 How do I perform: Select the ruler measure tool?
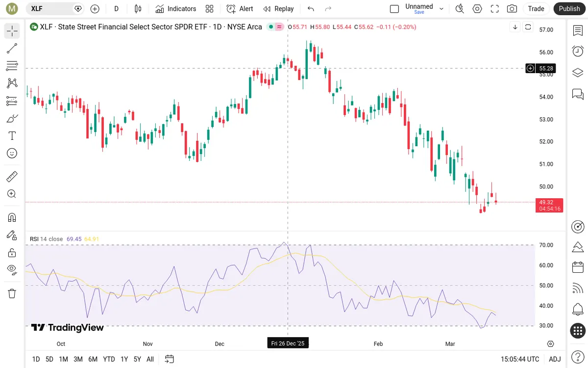click(x=12, y=176)
